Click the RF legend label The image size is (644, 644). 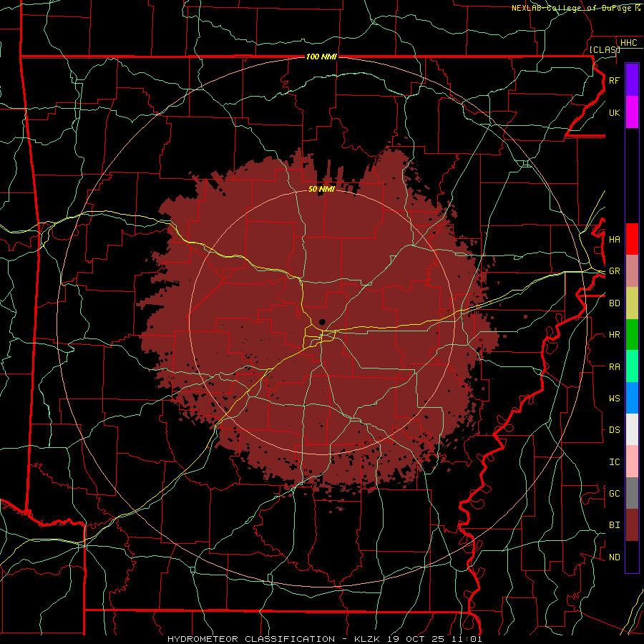point(614,80)
